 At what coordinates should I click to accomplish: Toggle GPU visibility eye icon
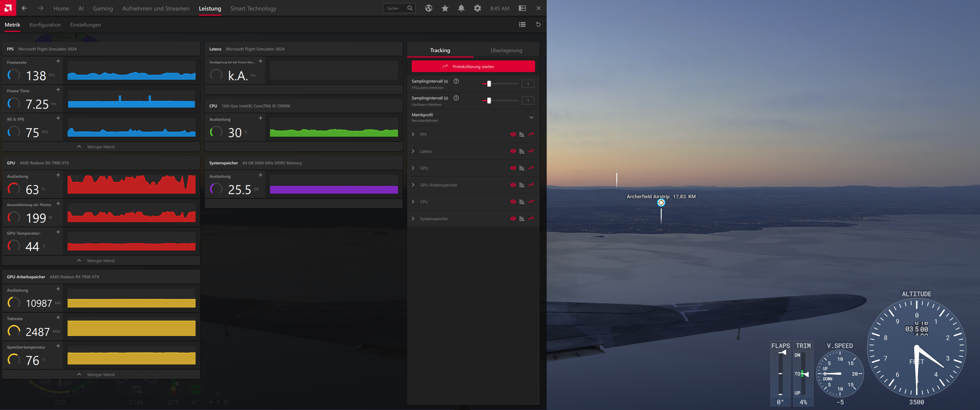click(x=513, y=168)
